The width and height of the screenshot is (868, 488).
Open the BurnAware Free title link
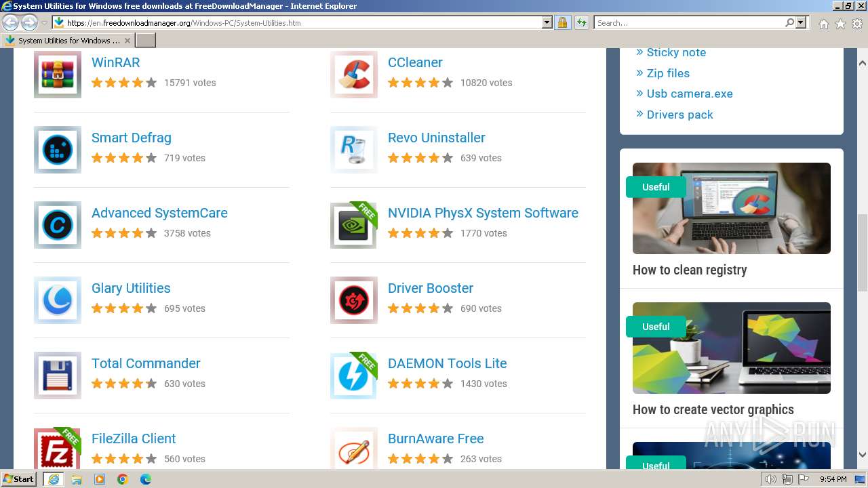(436, 439)
